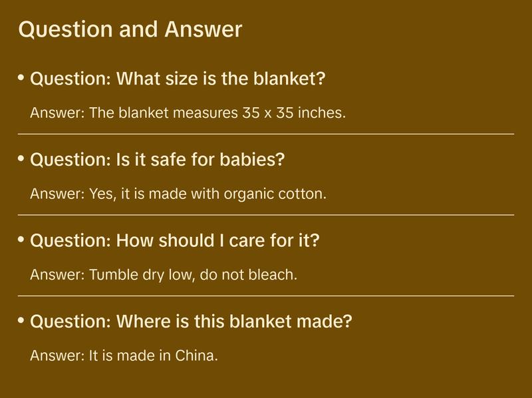
Task: Click the word "China" in the last answer
Action: pyautogui.click(x=198, y=355)
